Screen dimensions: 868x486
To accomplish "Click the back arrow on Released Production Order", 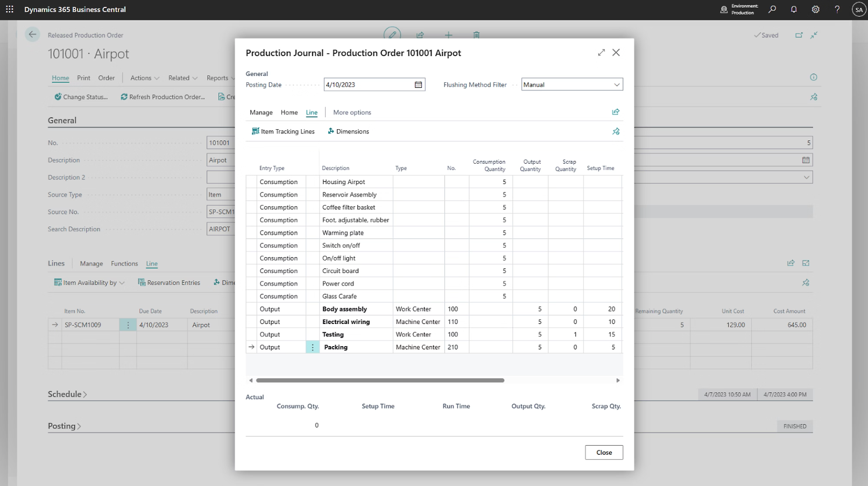I will (32, 34).
